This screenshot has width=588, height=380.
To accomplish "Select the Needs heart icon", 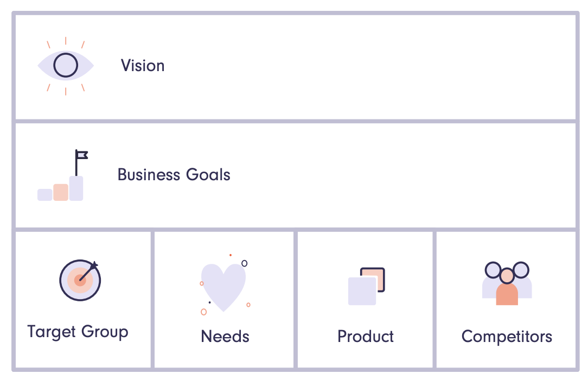I will point(225,284).
